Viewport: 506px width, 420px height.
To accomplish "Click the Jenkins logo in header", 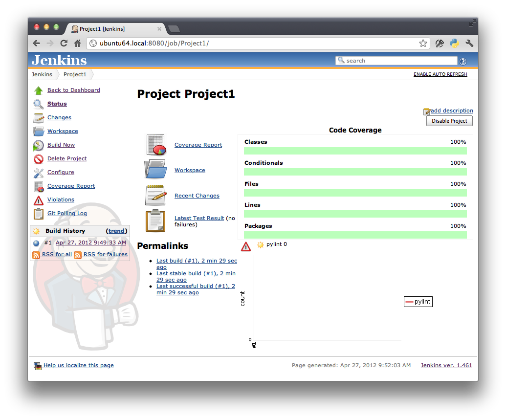I will (x=59, y=60).
